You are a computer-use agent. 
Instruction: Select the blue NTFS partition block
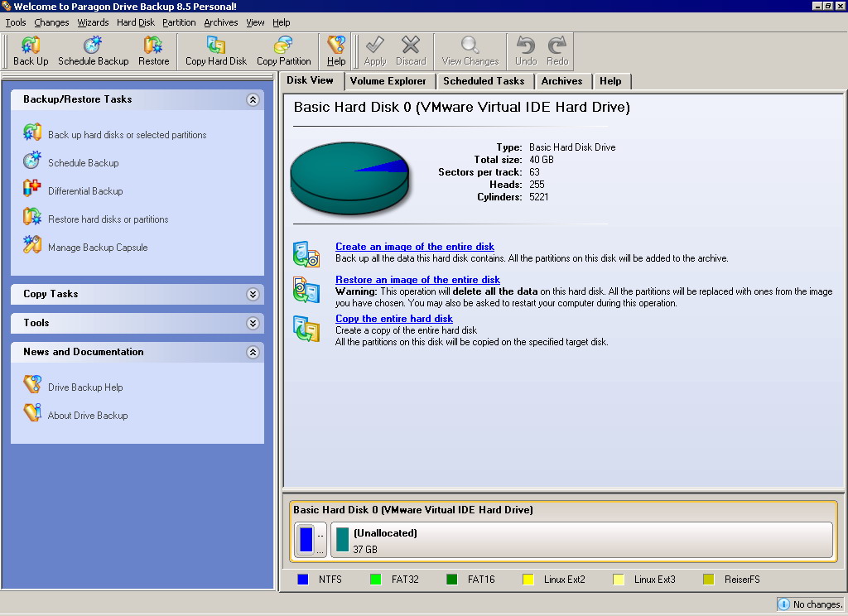pos(311,540)
